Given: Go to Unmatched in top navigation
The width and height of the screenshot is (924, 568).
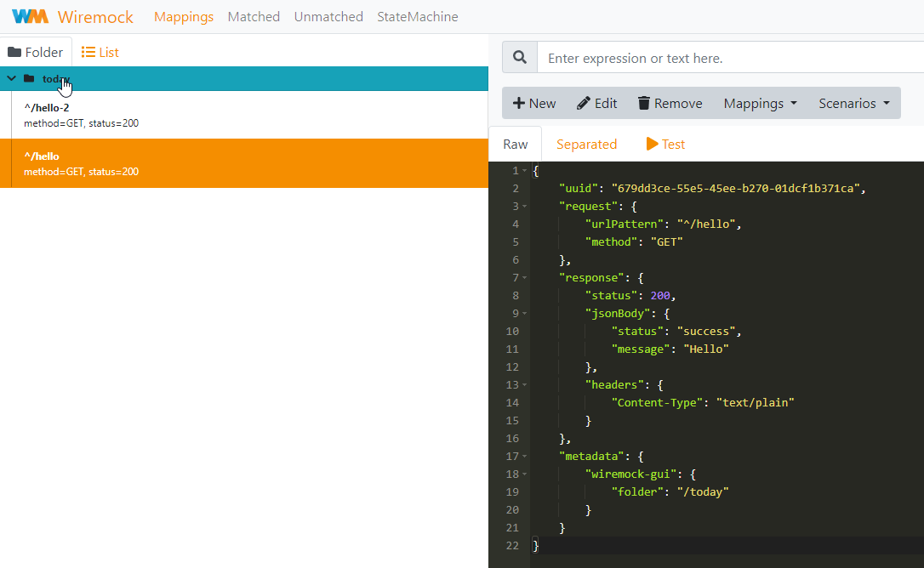Looking at the screenshot, I should pos(328,16).
